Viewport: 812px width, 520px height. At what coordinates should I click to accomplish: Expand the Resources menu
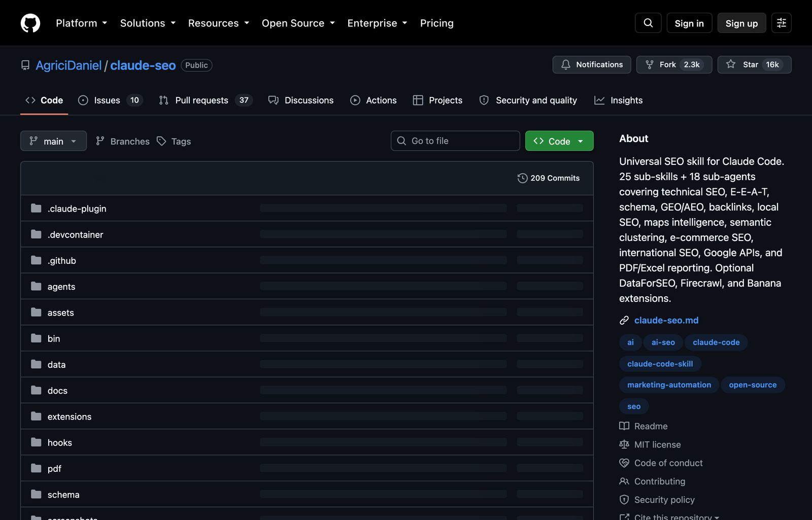(x=219, y=23)
